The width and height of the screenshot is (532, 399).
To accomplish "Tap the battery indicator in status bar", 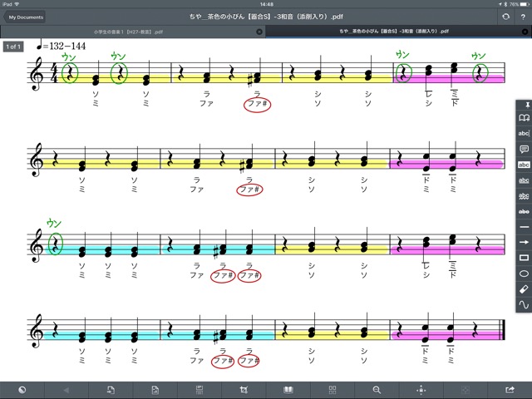I will (519, 4).
